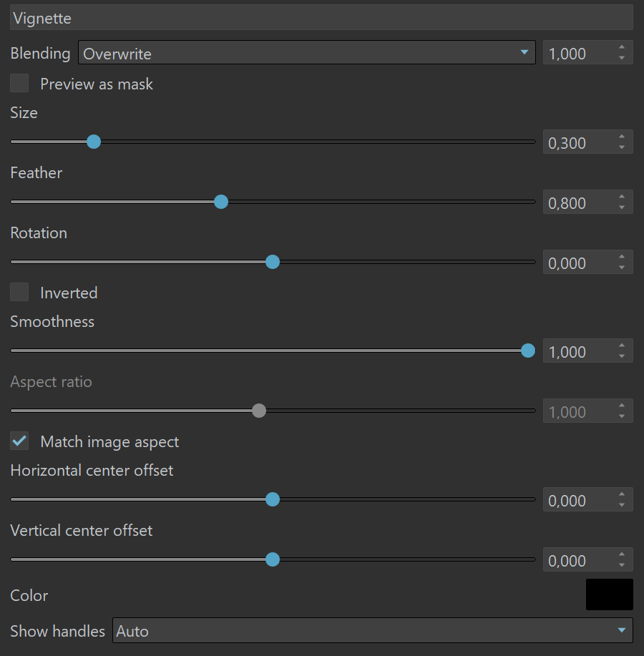Increase the Rotation value with up arrow
The height and width of the screenshot is (656, 644).
[622, 257]
